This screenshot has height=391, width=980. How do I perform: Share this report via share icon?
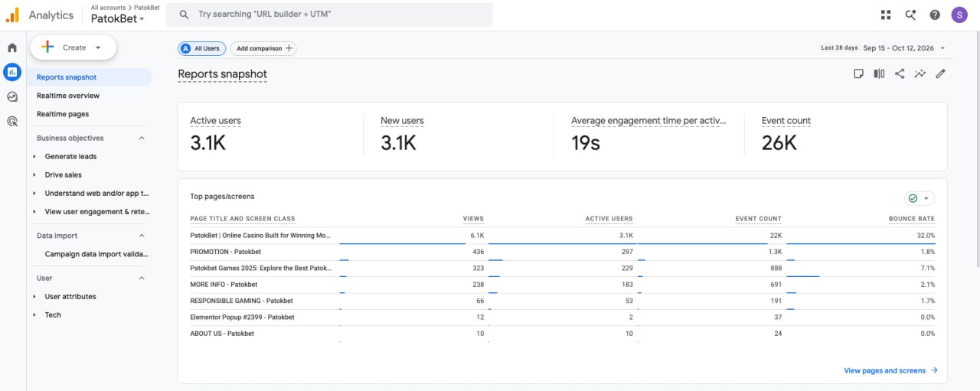900,73
